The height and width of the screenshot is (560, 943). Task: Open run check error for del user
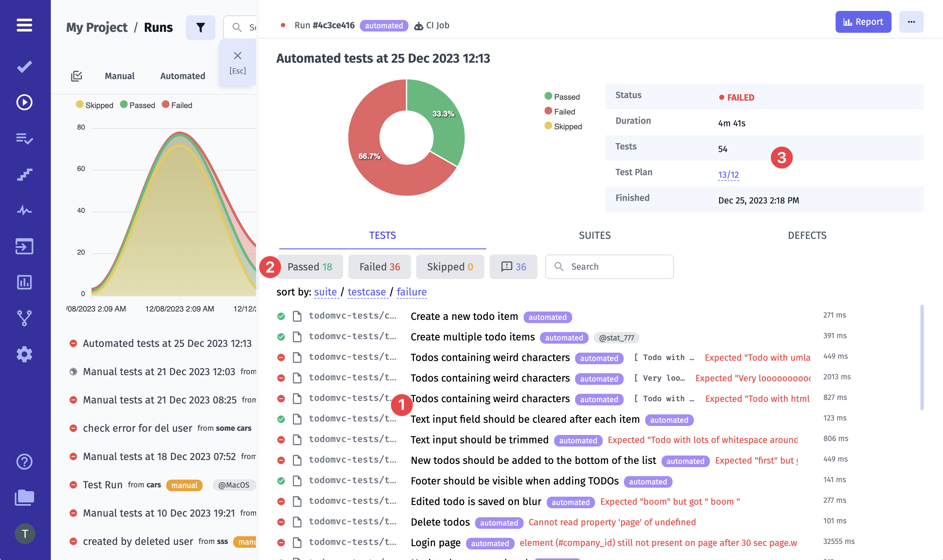[x=137, y=428]
